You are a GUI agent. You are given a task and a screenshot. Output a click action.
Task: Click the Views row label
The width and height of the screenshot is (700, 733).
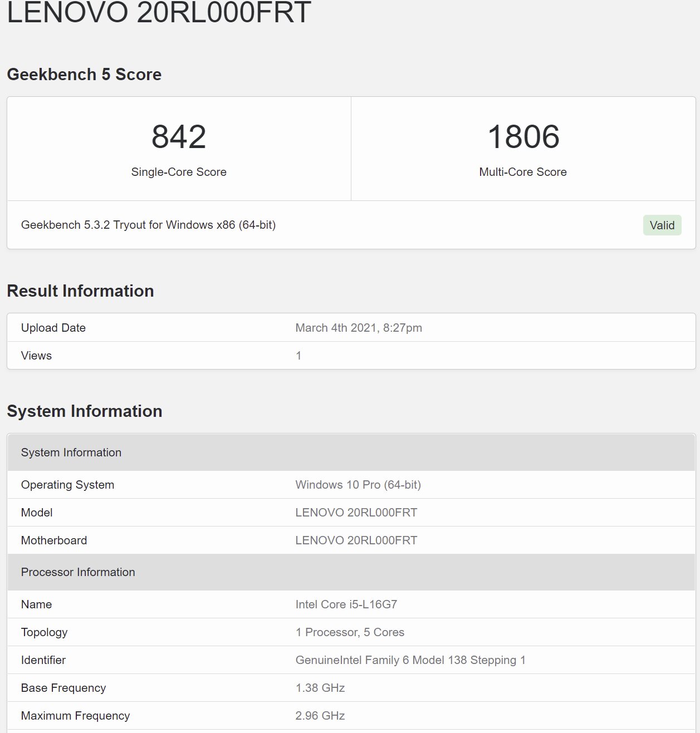(36, 356)
